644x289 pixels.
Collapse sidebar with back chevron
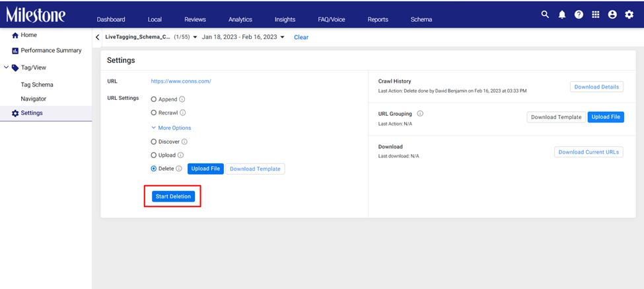[x=97, y=37]
